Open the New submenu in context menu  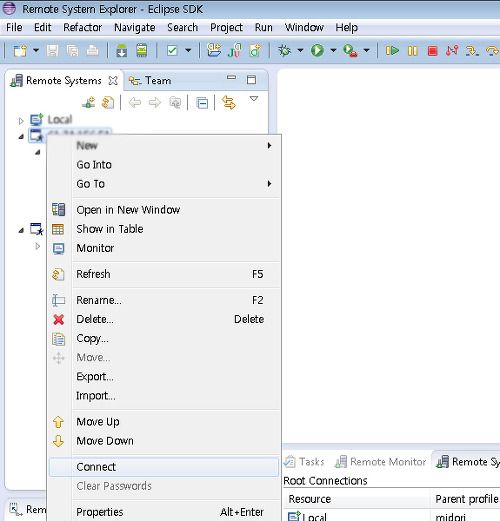(x=164, y=146)
